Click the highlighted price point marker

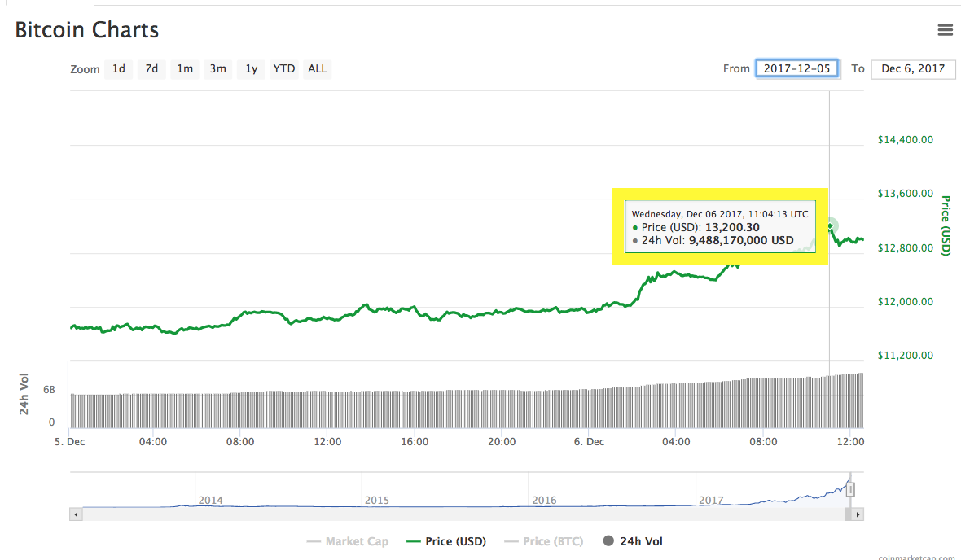[x=831, y=227]
